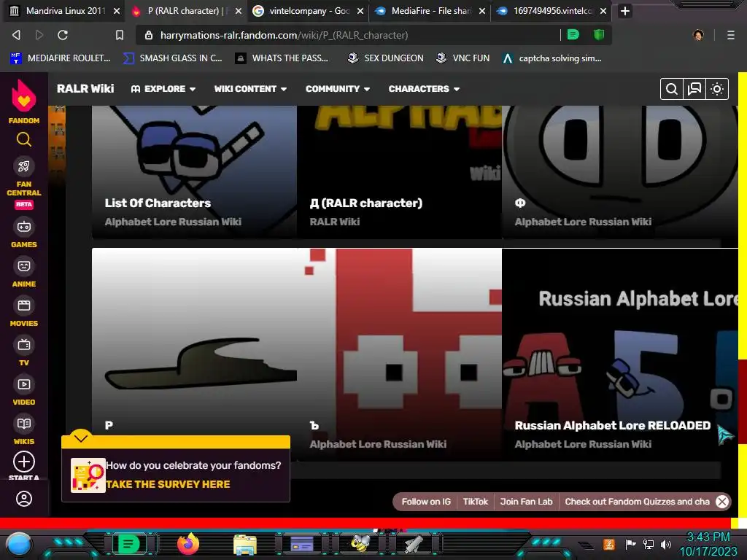Open the Ъ pixel character card

point(399,354)
